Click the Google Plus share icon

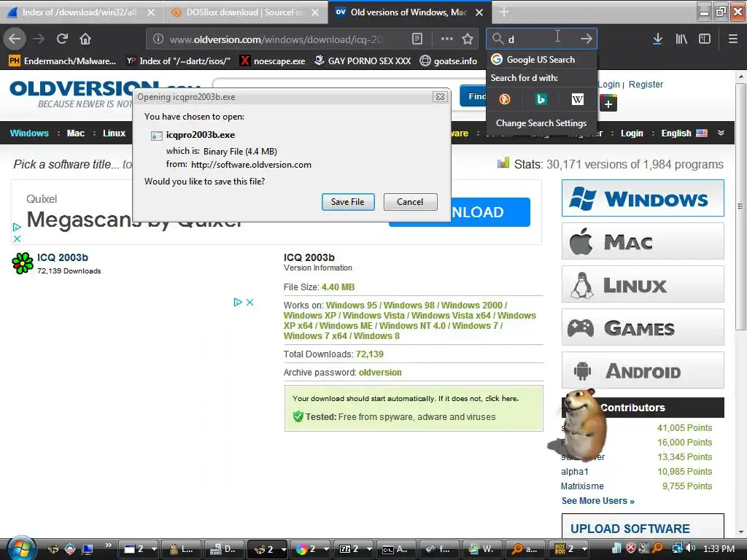pos(608,103)
